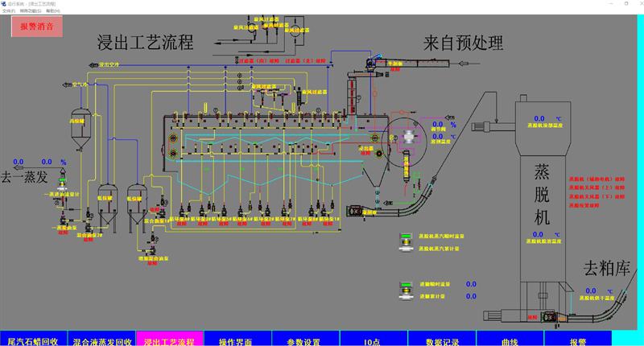
Task: Click the 蒸脱机顶部温度 value field
Action: coord(539,120)
